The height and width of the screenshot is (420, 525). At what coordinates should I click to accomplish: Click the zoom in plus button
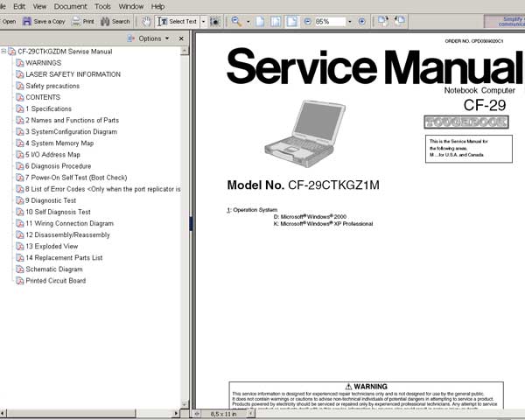(x=361, y=21)
